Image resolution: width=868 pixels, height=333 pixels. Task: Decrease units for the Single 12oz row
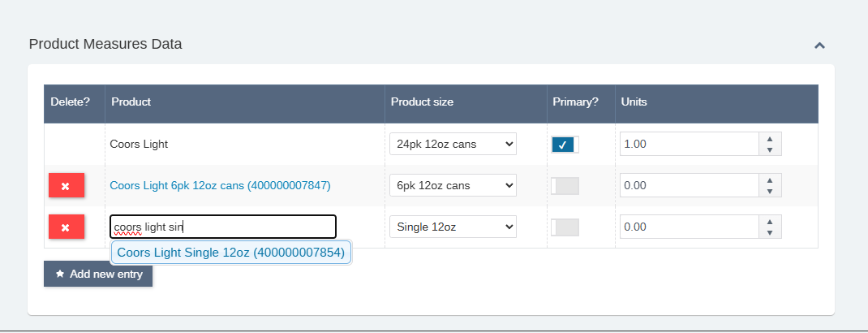770,233
